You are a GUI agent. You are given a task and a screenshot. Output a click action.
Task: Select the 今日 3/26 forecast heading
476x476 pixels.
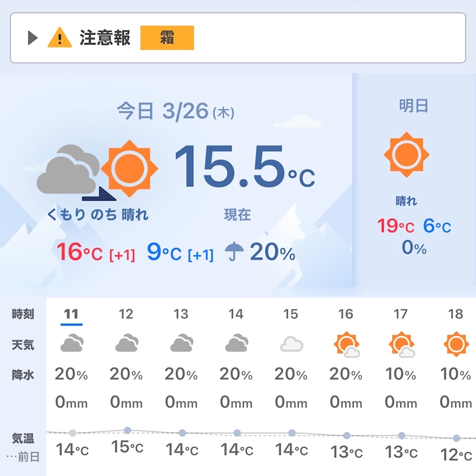(176, 111)
